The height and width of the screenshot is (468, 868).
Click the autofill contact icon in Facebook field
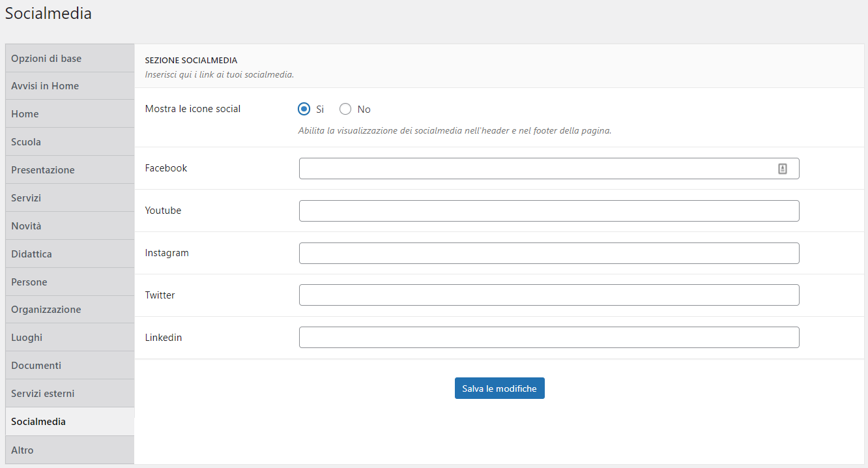pyautogui.click(x=783, y=169)
